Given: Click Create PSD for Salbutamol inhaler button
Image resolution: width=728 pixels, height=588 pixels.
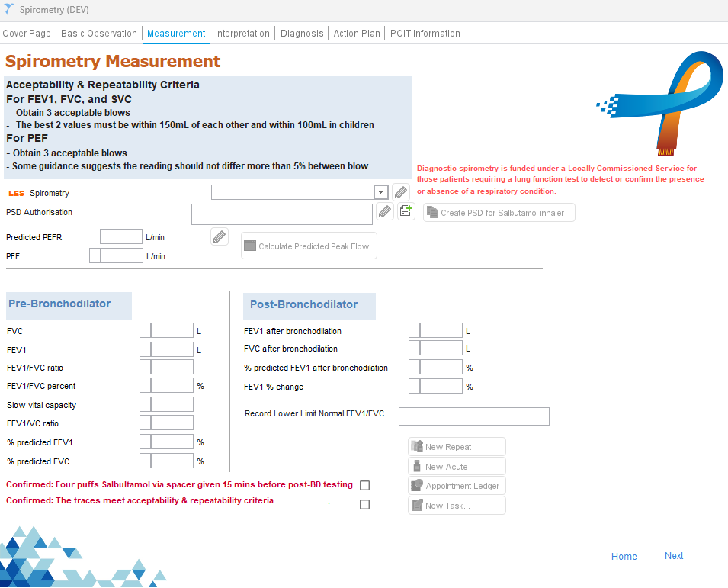Looking at the screenshot, I should [x=499, y=213].
